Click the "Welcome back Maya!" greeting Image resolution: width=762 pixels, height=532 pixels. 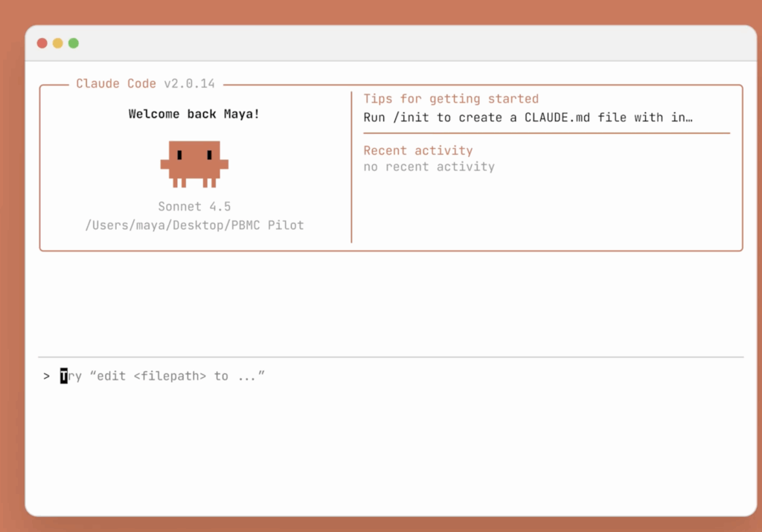click(x=194, y=114)
